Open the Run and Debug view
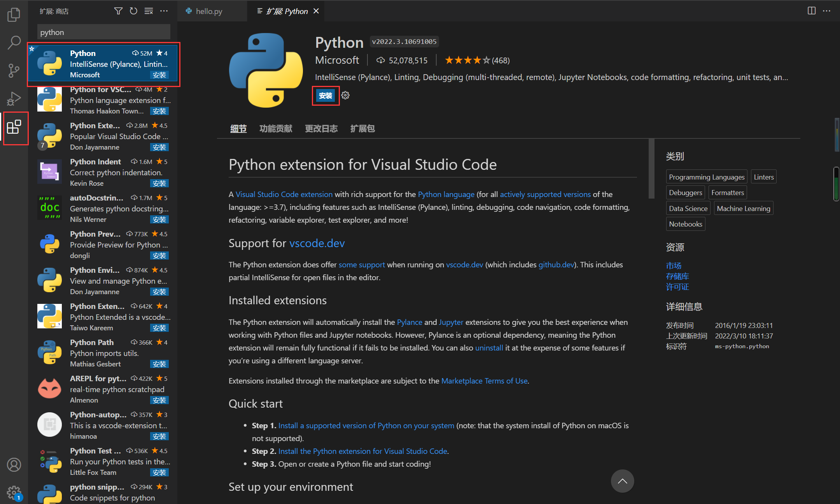This screenshot has width=840, height=504. (x=14, y=99)
